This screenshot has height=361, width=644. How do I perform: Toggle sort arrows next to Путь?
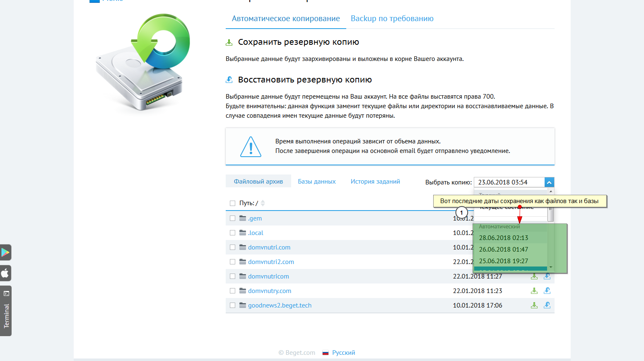point(263,203)
